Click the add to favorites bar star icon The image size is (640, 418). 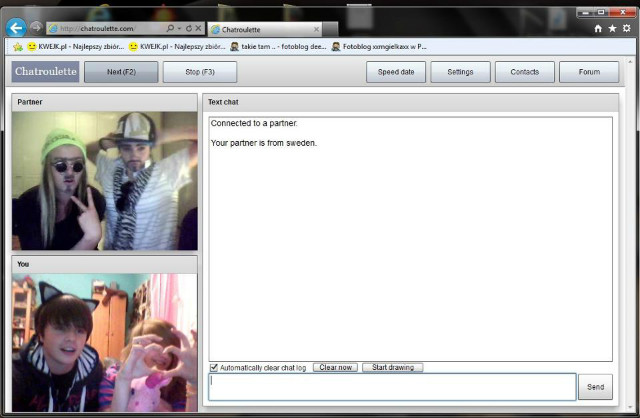(18, 47)
